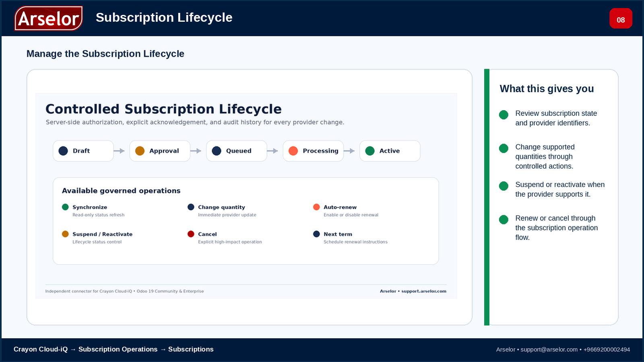Click the Next term operation dot
This screenshot has width=644, height=362.
pyautogui.click(x=316, y=234)
